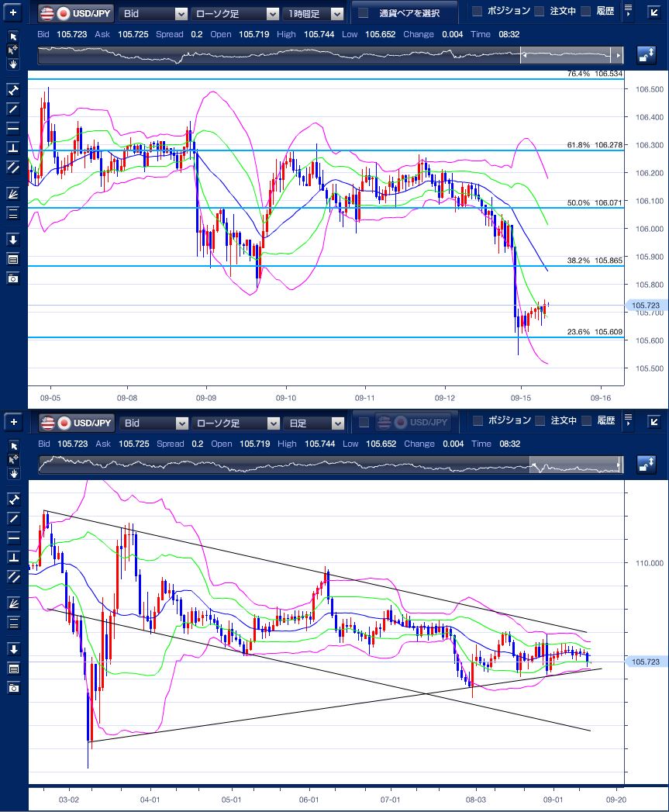
Task: Click the lock scale icon in lower chart
Action: 646,464
